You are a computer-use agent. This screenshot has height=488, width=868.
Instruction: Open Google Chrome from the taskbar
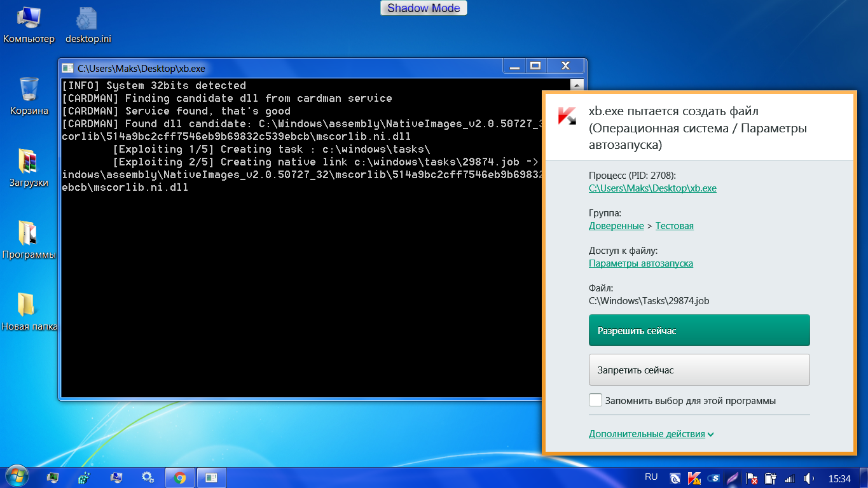point(180,477)
